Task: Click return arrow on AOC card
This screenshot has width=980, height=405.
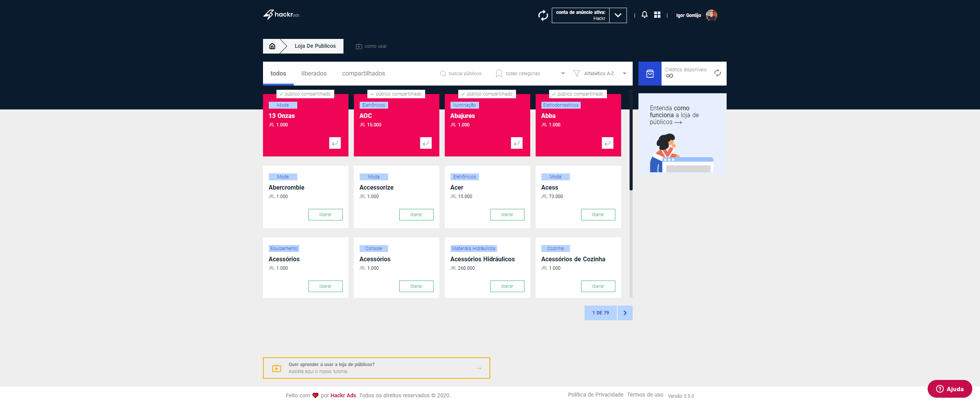Action: click(x=426, y=143)
